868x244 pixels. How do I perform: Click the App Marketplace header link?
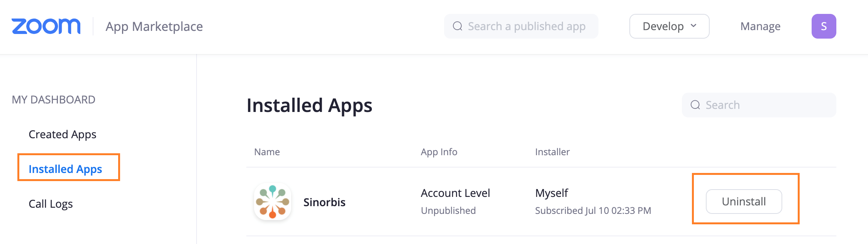tap(154, 26)
